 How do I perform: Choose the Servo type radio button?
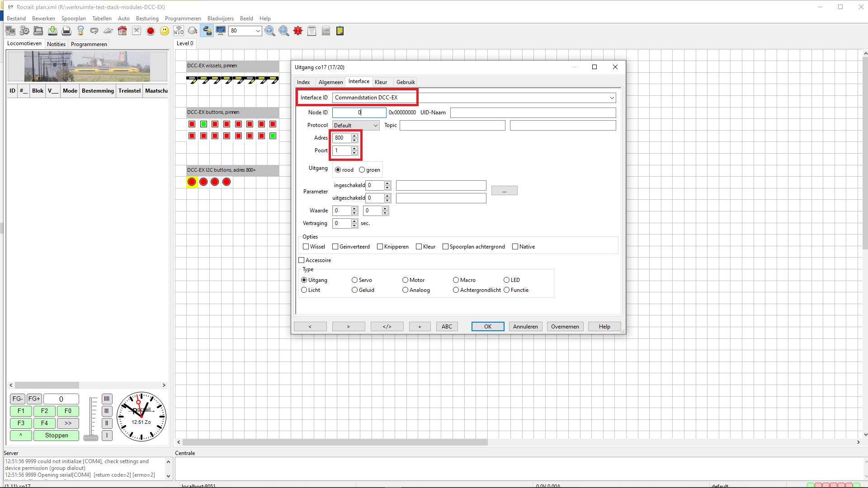(x=355, y=280)
